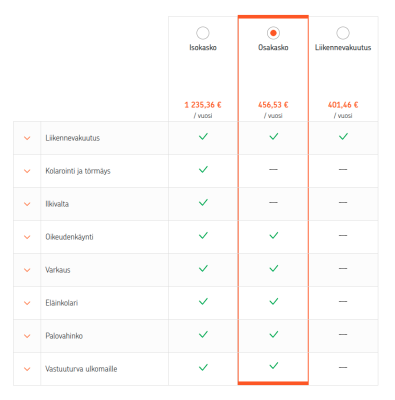Viewport: 395px width, 400px height.
Task: Click the Liikennevakuutus row label
Action: coord(73,138)
